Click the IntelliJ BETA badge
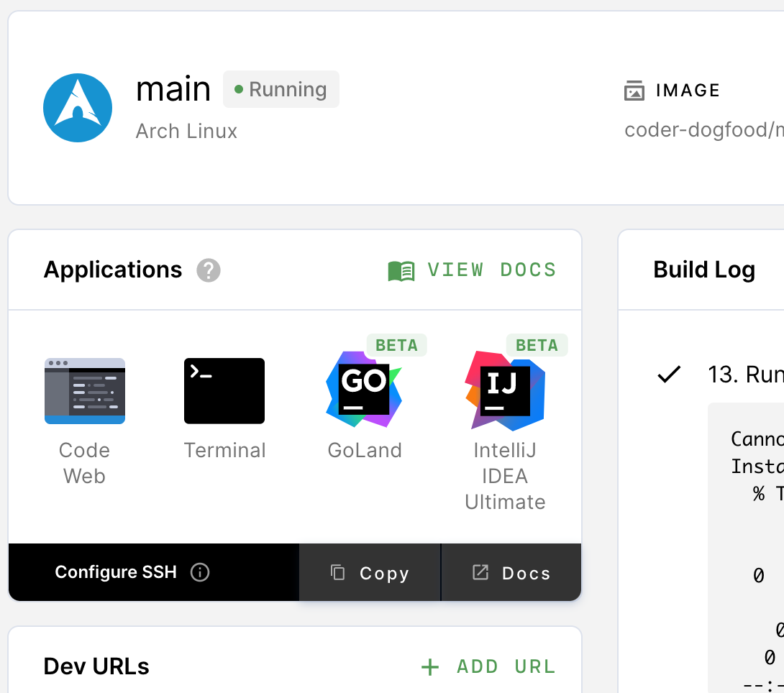The height and width of the screenshot is (693, 784). pyautogui.click(x=537, y=345)
